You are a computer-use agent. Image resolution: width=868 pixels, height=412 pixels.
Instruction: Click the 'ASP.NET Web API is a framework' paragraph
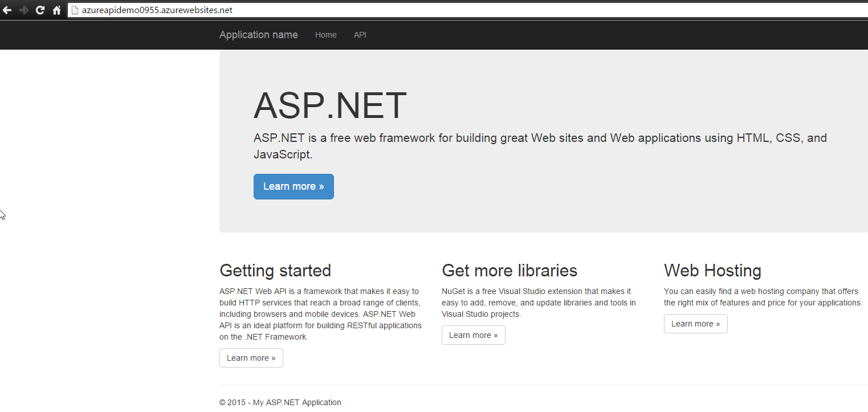321,314
